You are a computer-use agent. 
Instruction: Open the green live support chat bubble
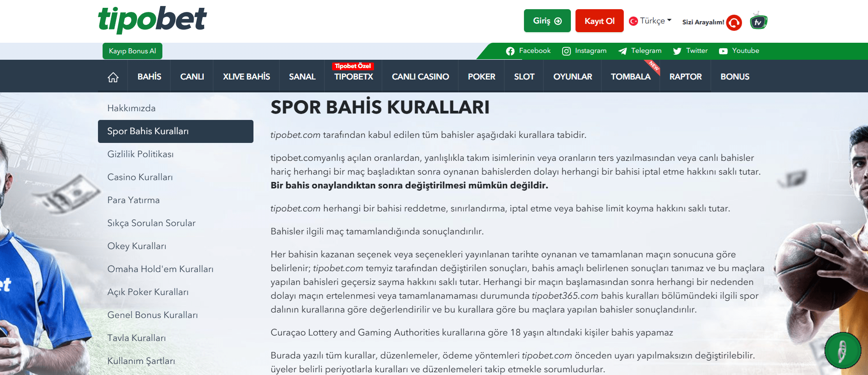click(x=842, y=351)
